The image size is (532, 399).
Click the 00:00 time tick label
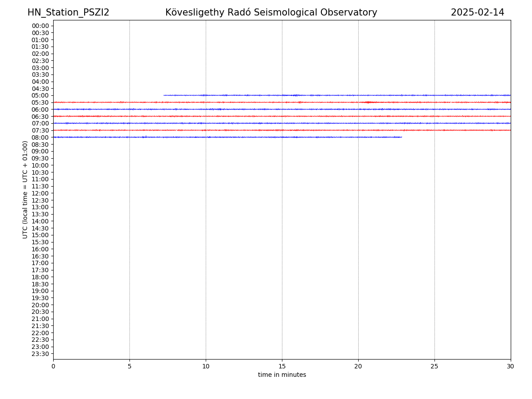pos(40,26)
